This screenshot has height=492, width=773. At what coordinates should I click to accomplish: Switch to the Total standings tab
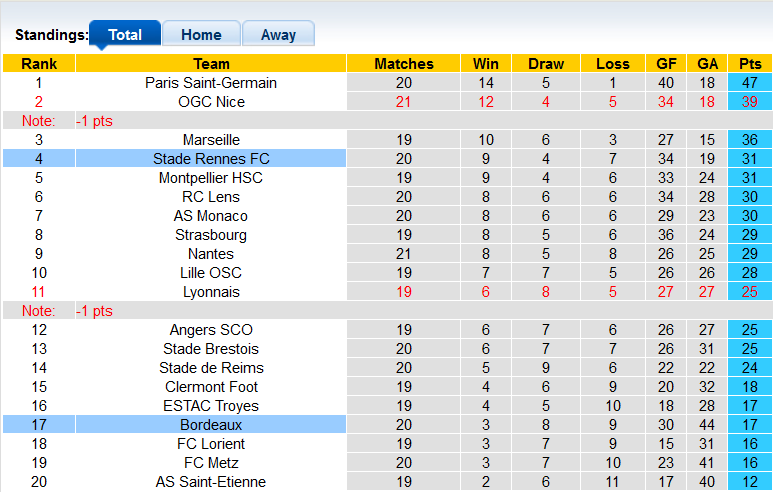pyautogui.click(x=124, y=34)
